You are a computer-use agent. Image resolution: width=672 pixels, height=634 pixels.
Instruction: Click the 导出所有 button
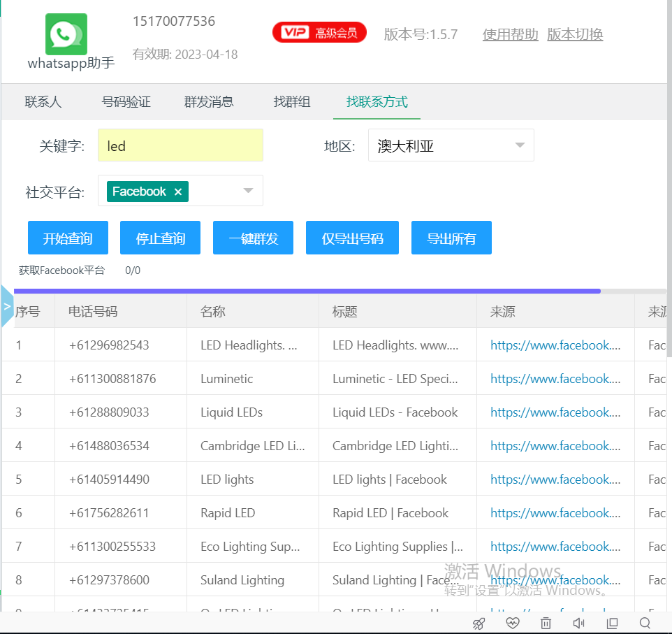tap(451, 238)
